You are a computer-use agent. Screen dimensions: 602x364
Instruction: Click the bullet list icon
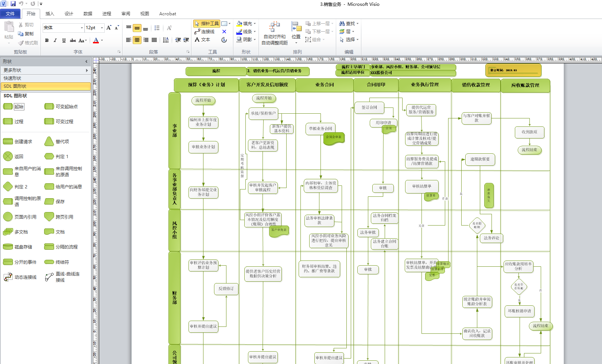(157, 28)
